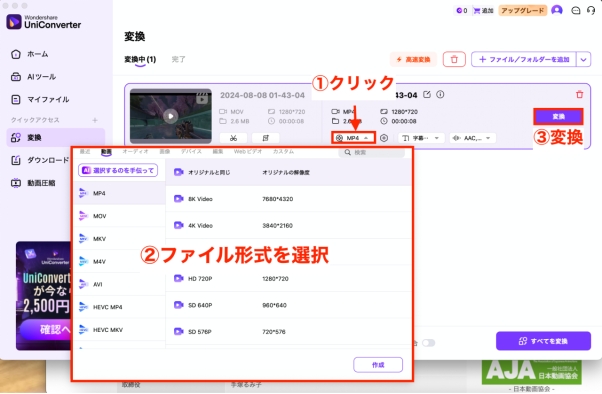This screenshot has width=602, height=394.
Task: Open the message chat icon in header
Action: click(576, 10)
